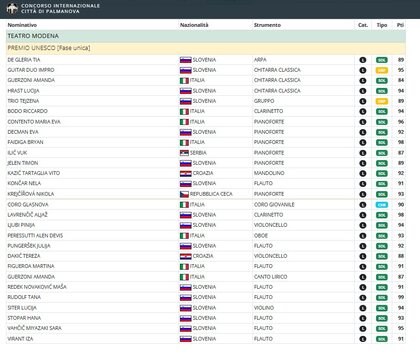
Task: Click the name PUNGERŠEK JULIJA
Action: [x=29, y=246]
